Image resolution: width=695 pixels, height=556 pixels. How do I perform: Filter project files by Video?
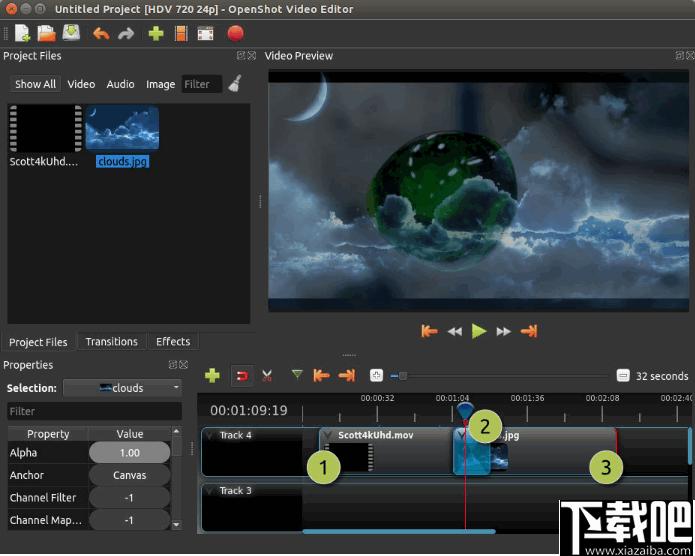[x=81, y=84]
